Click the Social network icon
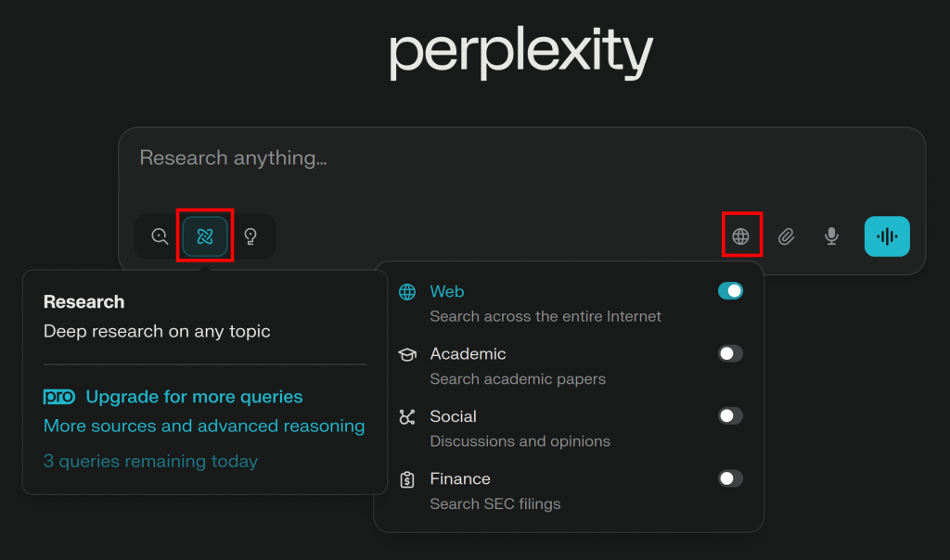The image size is (950, 560). [x=407, y=417]
